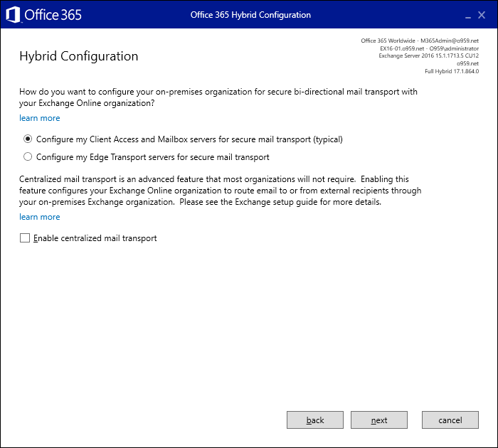Image resolution: width=498 pixels, height=448 pixels.
Task: Enable centralized mail transport checkbox
Action: coord(25,238)
